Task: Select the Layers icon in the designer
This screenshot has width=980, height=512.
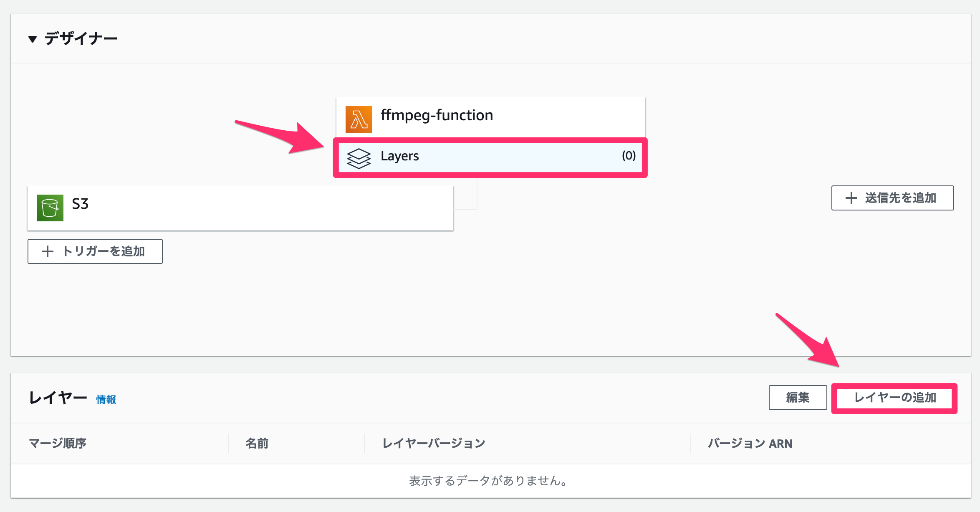Action: click(360, 159)
